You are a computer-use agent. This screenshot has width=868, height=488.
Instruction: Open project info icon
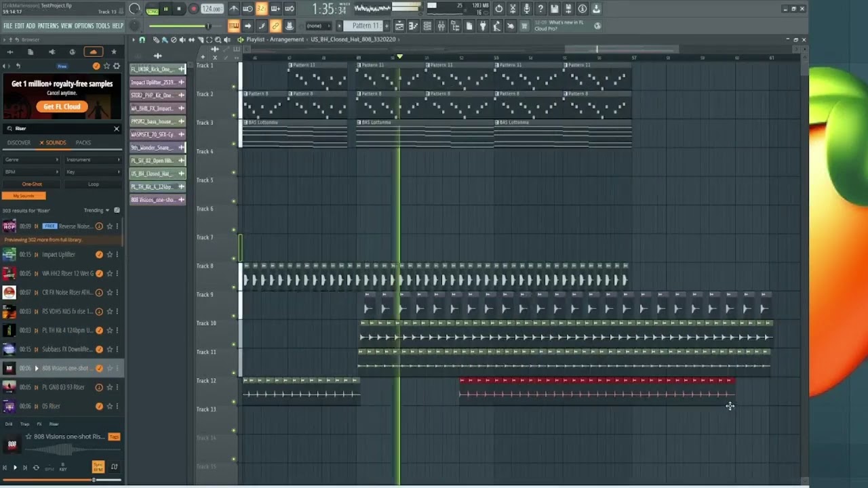tap(582, 9)
